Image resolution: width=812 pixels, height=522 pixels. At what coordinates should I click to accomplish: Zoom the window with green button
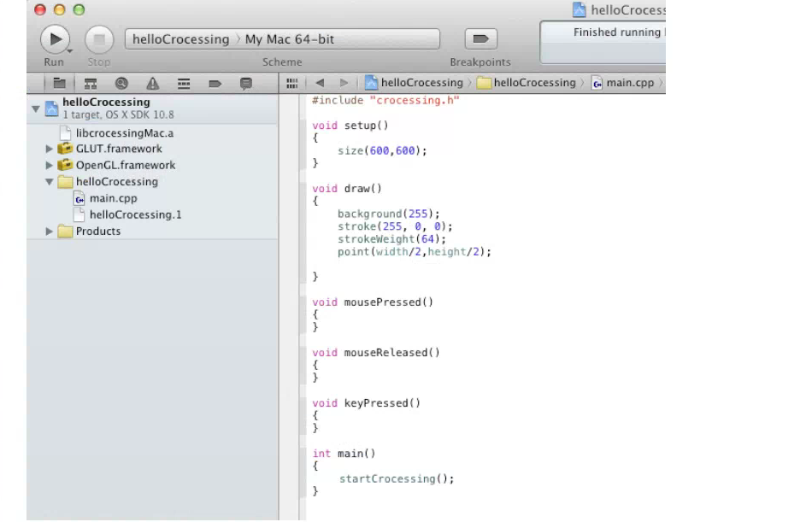(79, 10)
